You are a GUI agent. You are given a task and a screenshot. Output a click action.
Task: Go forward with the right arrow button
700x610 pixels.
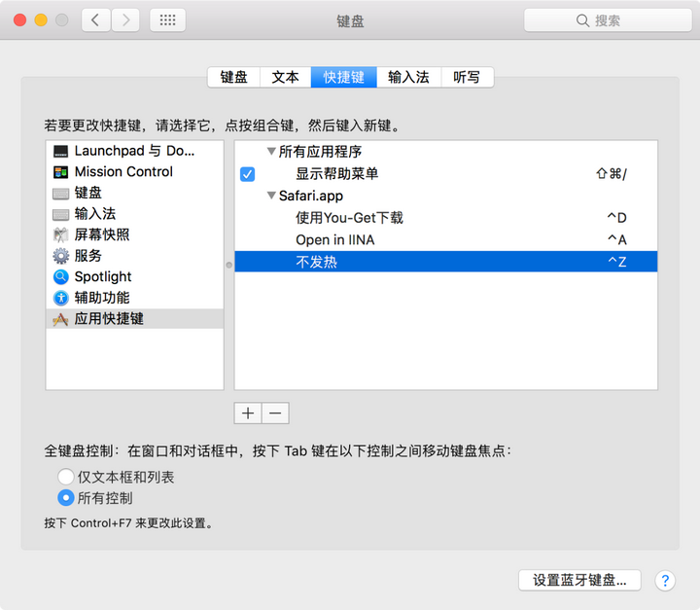(125, 20)
